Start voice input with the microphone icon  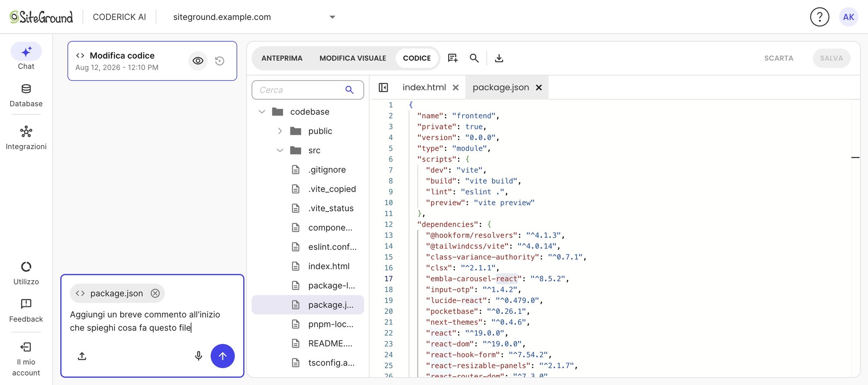pyautogui.click(x=198, y=356)
